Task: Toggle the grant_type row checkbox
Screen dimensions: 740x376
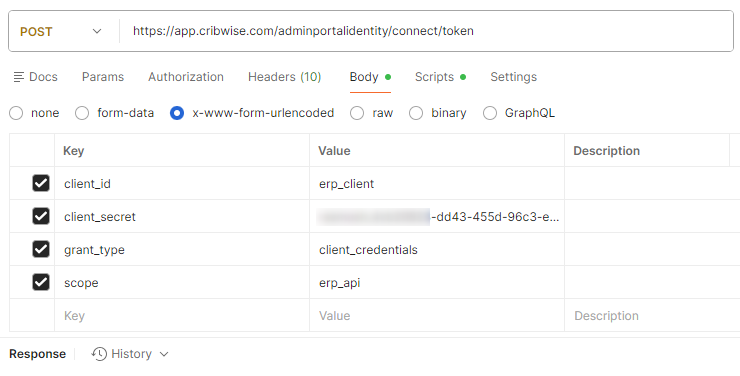Action: coord(41,249)
